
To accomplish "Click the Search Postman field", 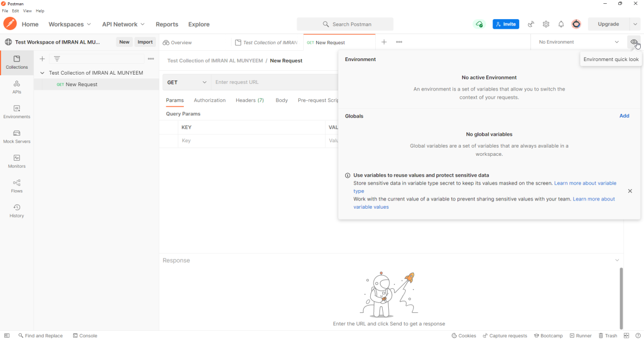I will click(345, 24).
